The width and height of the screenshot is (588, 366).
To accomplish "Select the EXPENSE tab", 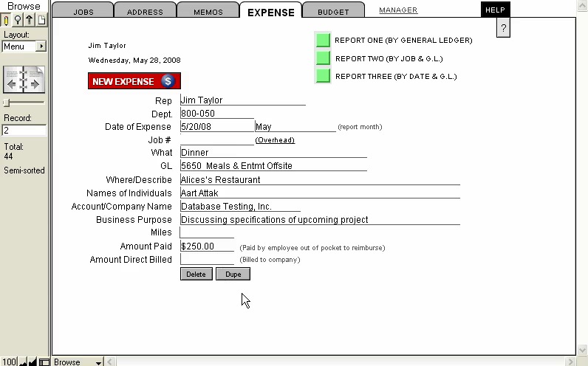I will coord(271,11).
